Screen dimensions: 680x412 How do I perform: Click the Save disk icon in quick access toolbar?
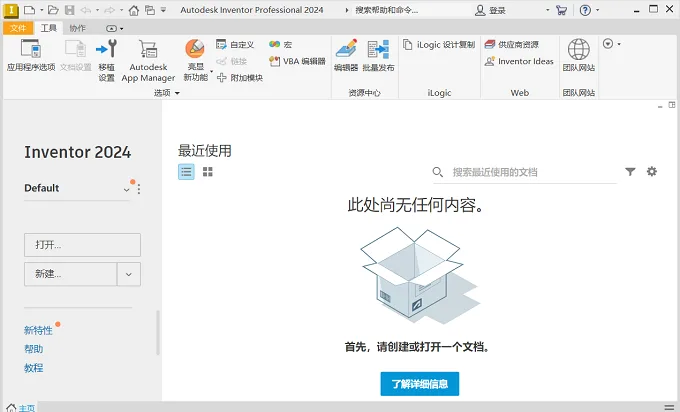click(69, 10)
